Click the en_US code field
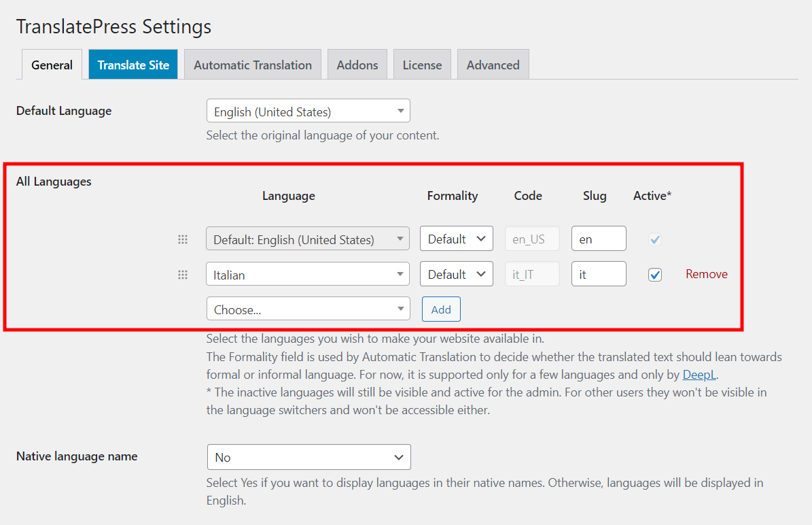 tap(532, 239)
